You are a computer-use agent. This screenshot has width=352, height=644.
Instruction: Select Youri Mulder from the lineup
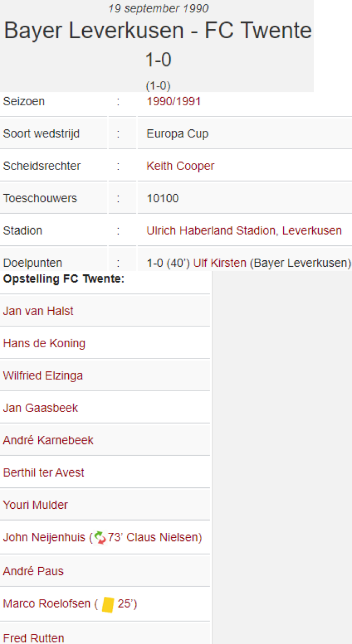[35, 505]
